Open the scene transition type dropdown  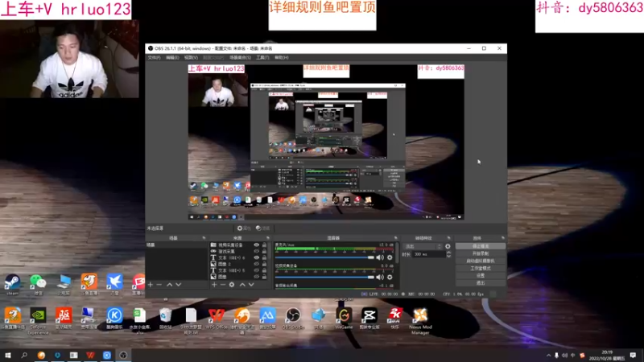(423, 246)
